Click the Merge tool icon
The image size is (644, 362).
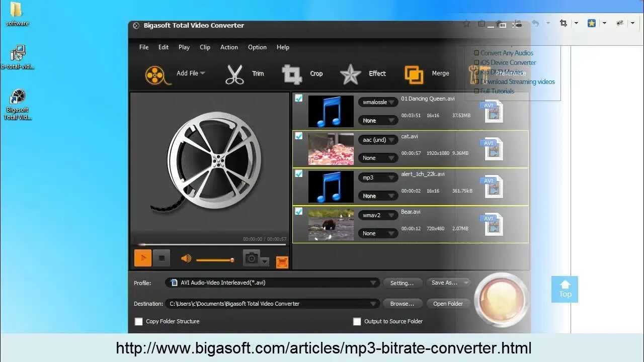(414, 74)
